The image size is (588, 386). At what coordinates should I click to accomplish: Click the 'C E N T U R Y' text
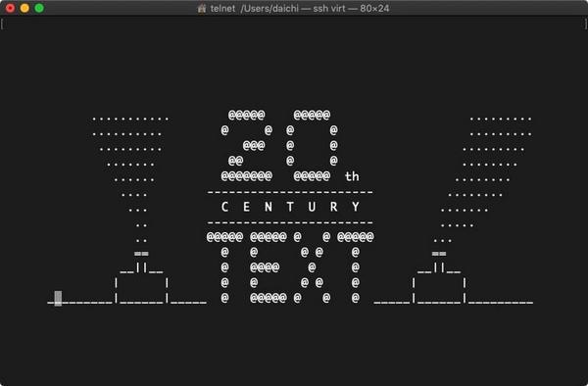tap(290, 207)
